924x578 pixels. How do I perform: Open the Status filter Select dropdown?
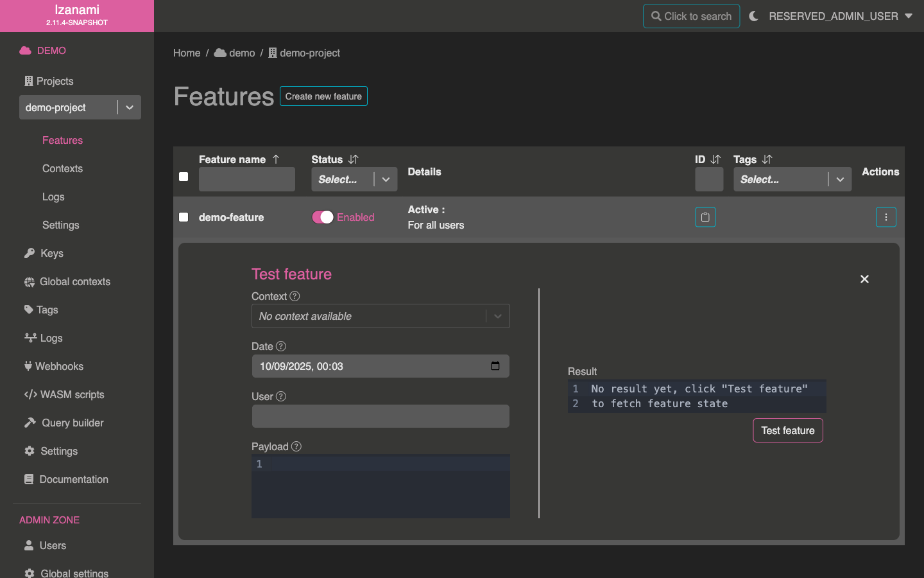click(x=354, y=179)
